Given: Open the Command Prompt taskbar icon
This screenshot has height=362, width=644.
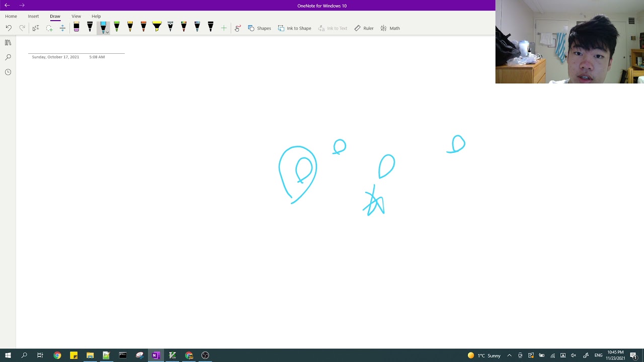Looking at the screenshot, I should pyautogui.click(x=123, y=355).
